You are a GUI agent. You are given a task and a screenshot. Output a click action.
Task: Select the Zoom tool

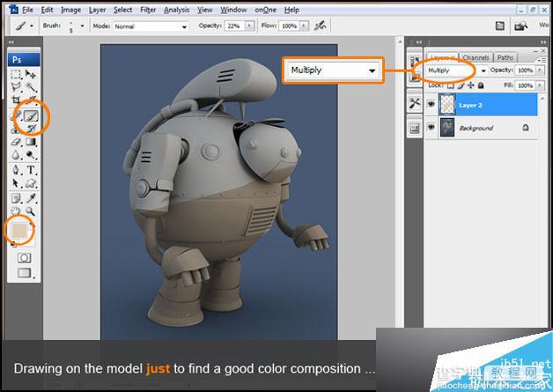(31, 211)
